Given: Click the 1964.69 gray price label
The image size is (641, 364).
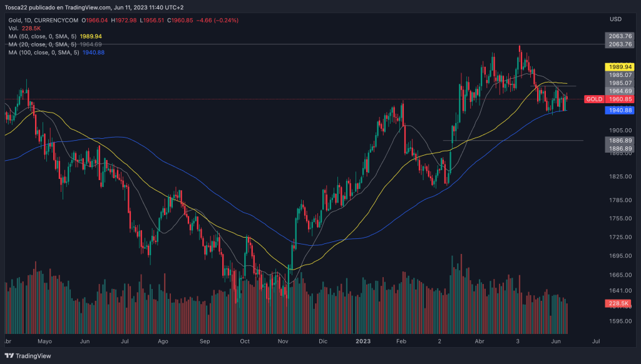Looking at the screenshot, I should [x=620, y=91].
